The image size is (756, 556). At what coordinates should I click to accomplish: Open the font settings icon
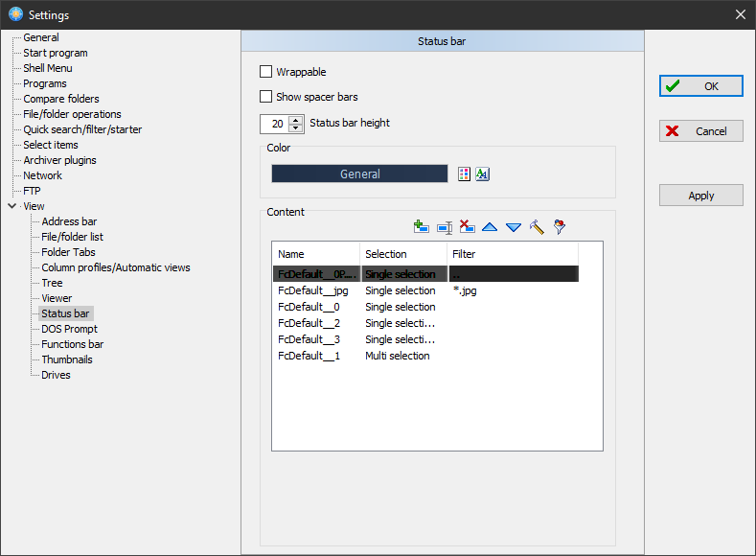click(483, 174)
